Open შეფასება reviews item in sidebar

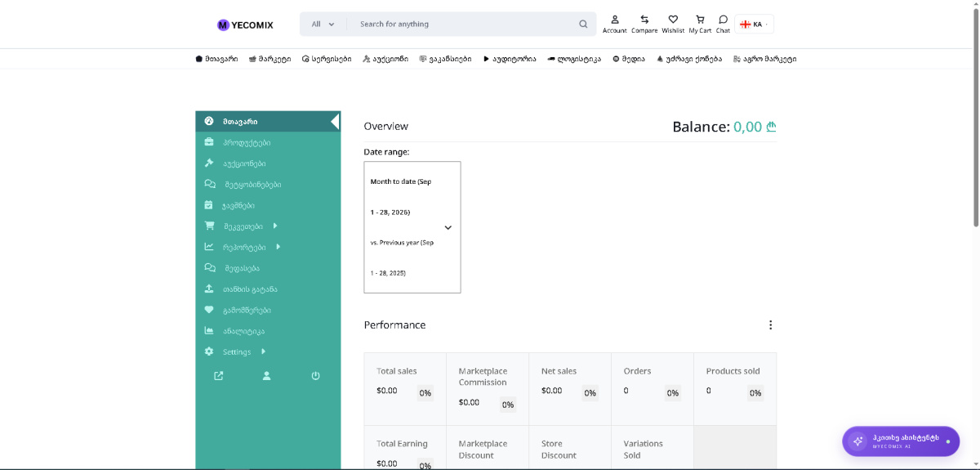[268, 268]
